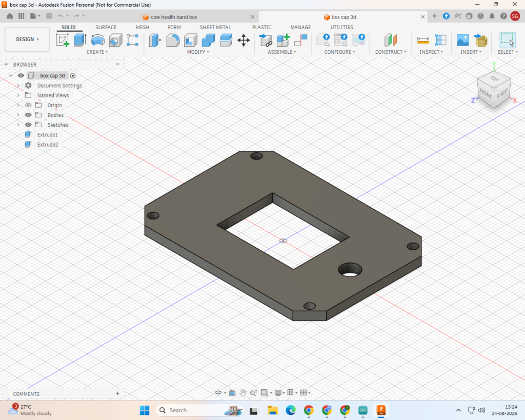
Task: Click the Windows taskbar Search box
Action: point(199,410)
